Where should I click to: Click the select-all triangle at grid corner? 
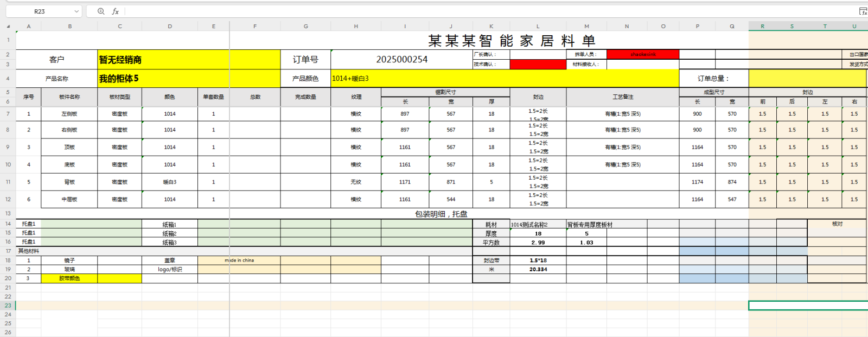coord(8,26)
